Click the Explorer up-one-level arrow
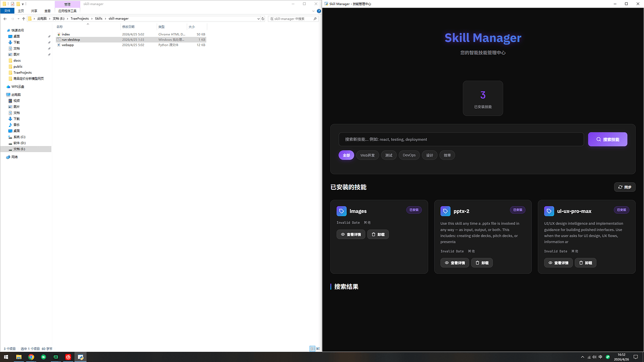Image resolution: width=644 pixels, height=362 pixels. click(24, 19)
